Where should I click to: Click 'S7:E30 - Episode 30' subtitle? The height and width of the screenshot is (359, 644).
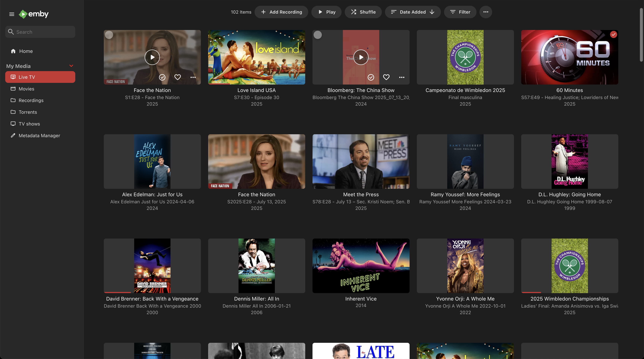[x=256, y=97]
